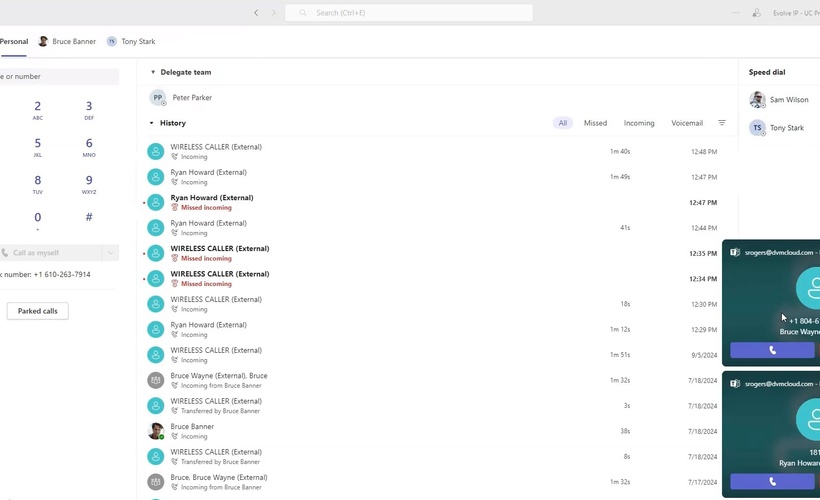The image size is (820, 500).
Task: Click group avatar of Bruce Wayne (External), Bruce
Action: pos(155,380)
